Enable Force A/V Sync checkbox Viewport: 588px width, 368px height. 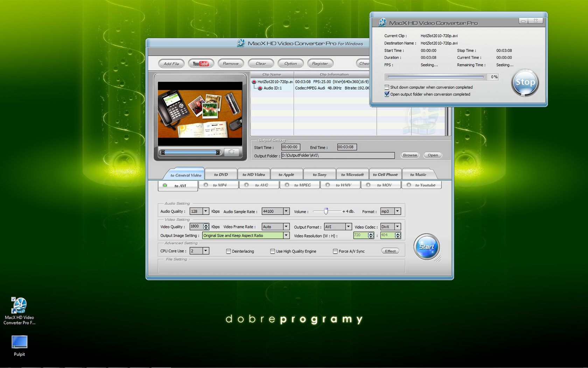click(335, 251)
